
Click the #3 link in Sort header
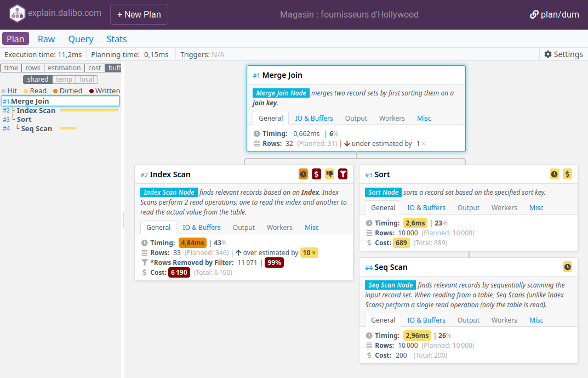coord(369,175)
